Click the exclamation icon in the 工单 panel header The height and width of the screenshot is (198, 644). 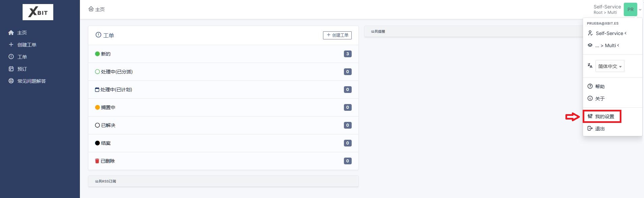point(98,35)
